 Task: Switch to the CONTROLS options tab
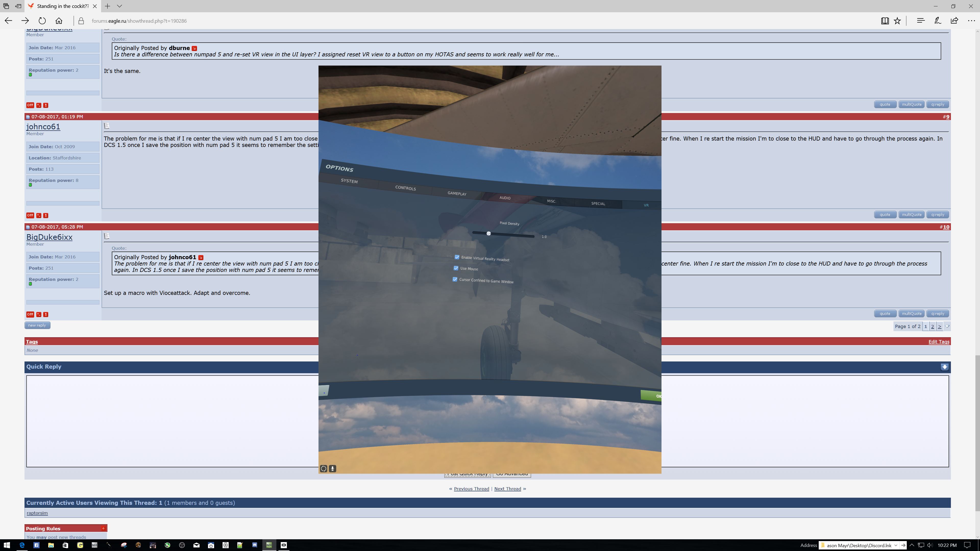coord(406,188)
